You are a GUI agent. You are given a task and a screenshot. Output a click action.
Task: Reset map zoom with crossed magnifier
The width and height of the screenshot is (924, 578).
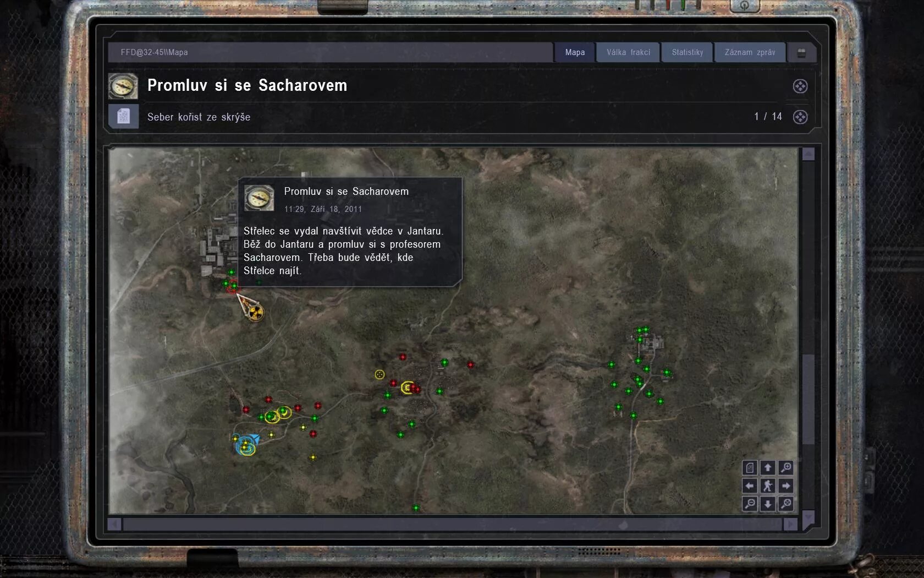click(x=786, y=504)
